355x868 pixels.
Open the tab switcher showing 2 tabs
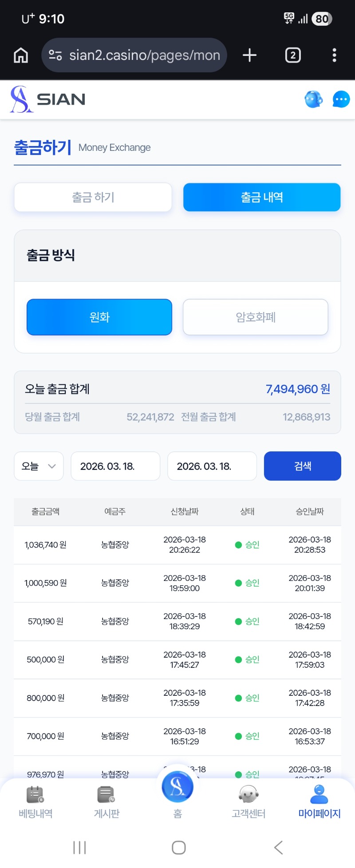[293, 55]
